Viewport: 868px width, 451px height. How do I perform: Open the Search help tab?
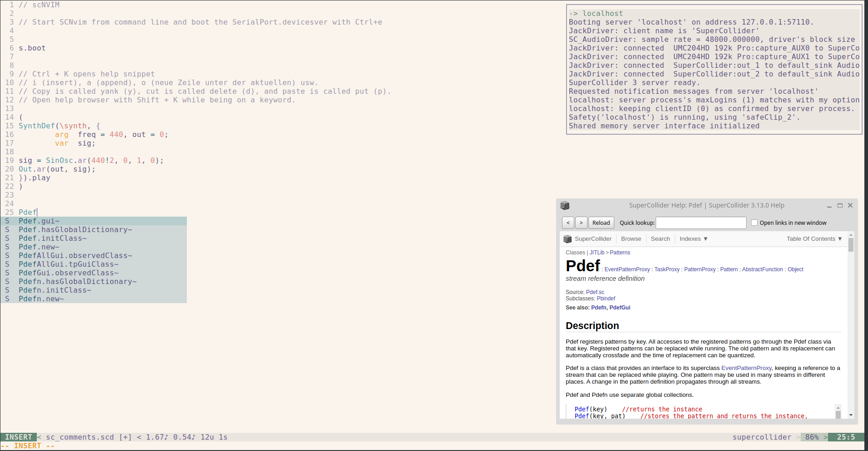tap(660, 239)
